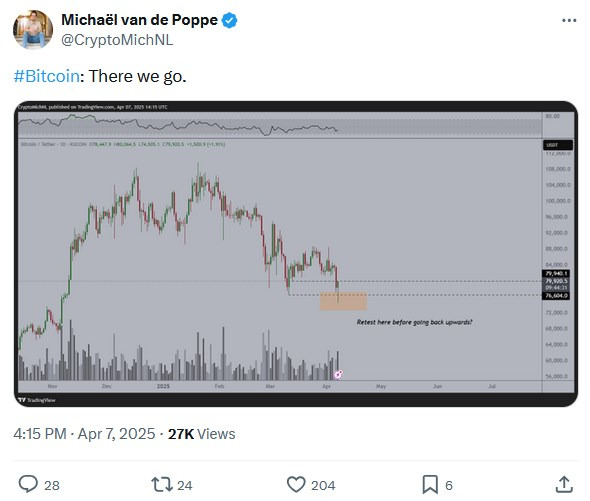Open the Bitcoin TradingView chart image
The width and height of the screenshot is (590, 501).
[x=296, y=254]
